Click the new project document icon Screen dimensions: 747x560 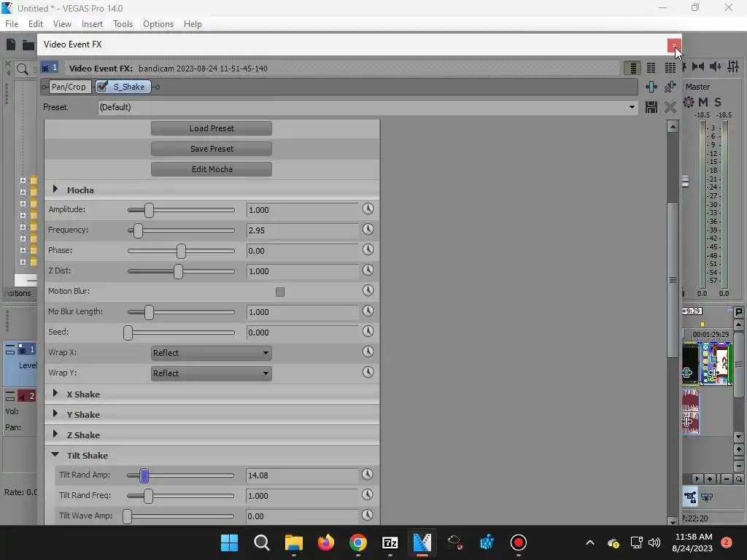(11, 44)
